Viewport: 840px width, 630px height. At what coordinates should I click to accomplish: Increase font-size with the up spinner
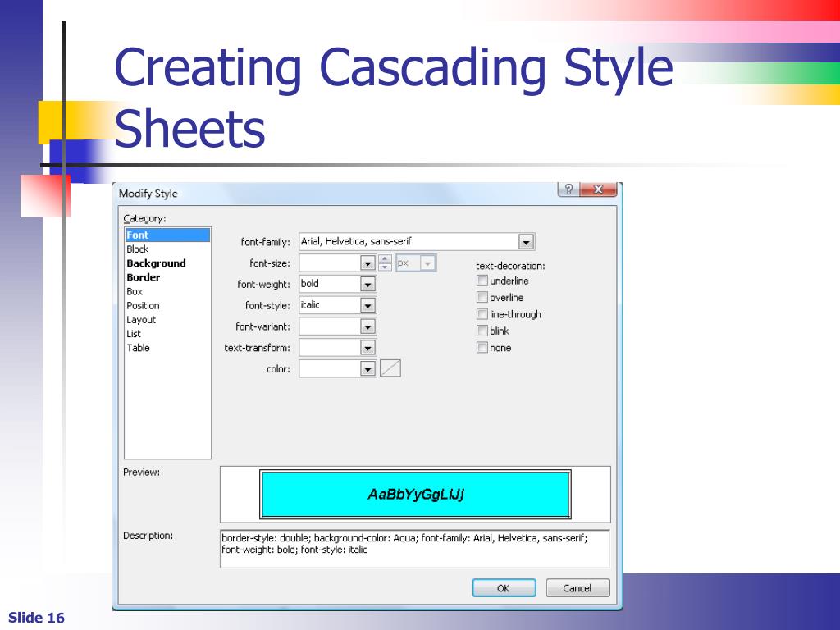tap(385, 259)
